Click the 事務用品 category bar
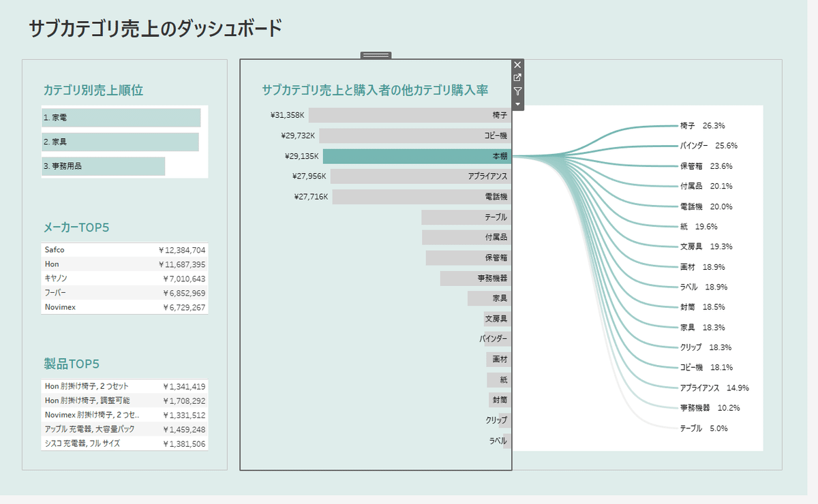 click(103, 166)
